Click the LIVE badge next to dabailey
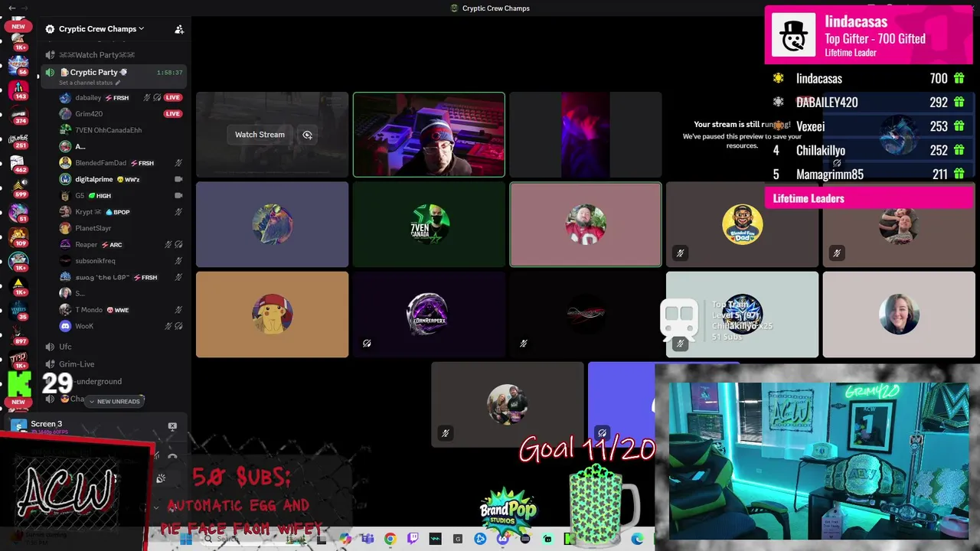The width and height of the screenshot is (980, 551). coord(173,98)
